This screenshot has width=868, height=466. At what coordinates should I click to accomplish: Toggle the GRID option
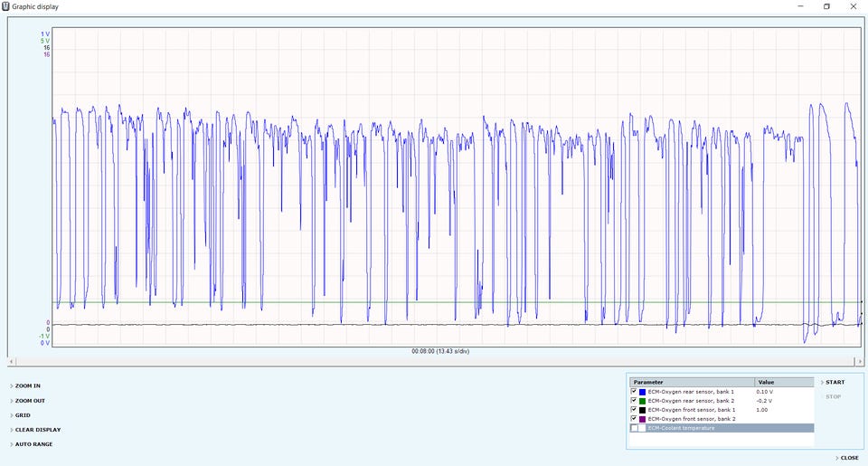pyautogui.click(x=22, y=415)
